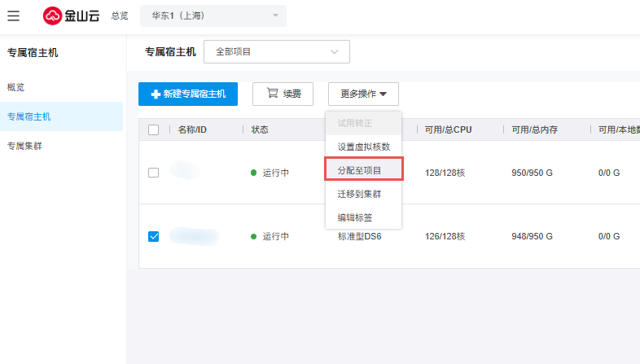Image resolution: width=640 pixels, height=364 pixels.
Task: Select 迁移到集群 menu entry
Action: [x=359, y=194]
